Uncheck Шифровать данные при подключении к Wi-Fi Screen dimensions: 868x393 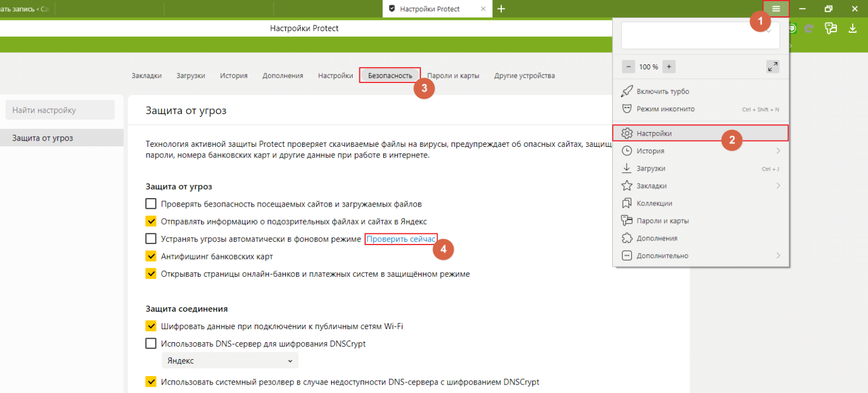151,326
